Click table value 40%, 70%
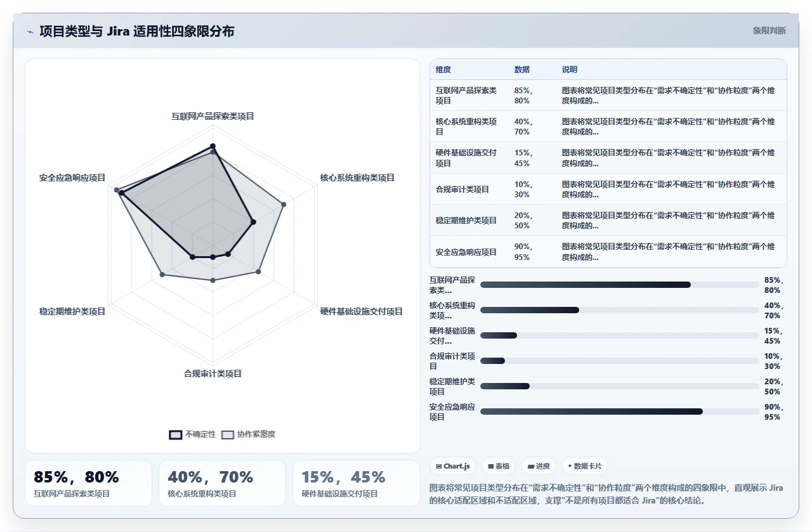Viewport: 812px width, 532px height. pos(524,127)
